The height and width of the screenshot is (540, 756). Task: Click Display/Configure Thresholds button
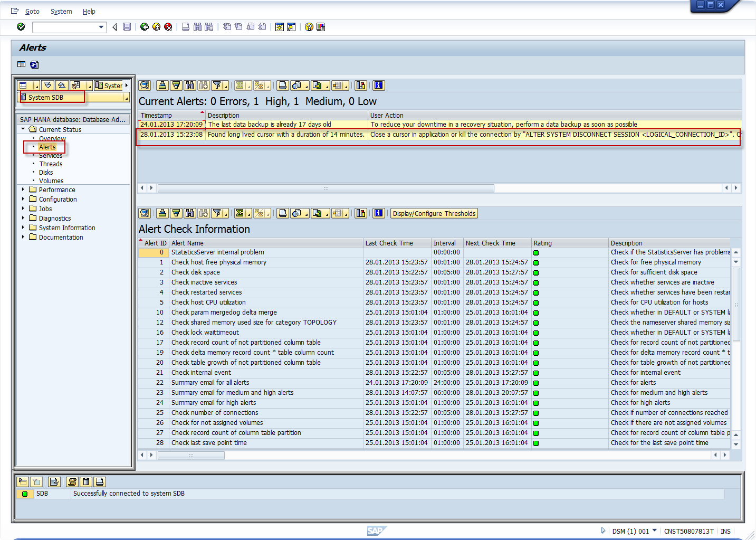click(434, 213)
